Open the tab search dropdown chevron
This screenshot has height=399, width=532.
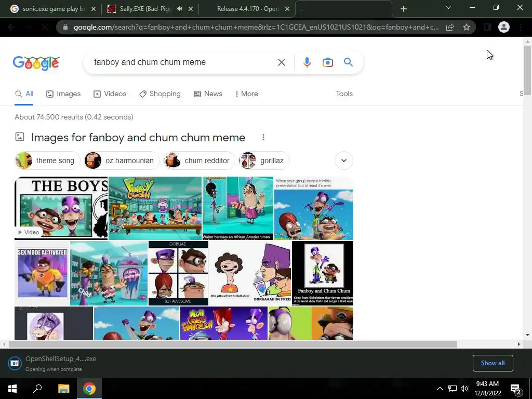tap(448, 7)
